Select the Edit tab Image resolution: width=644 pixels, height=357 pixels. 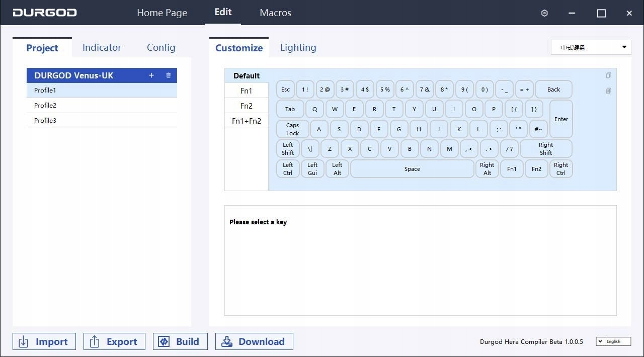click(x=223, y=12)
